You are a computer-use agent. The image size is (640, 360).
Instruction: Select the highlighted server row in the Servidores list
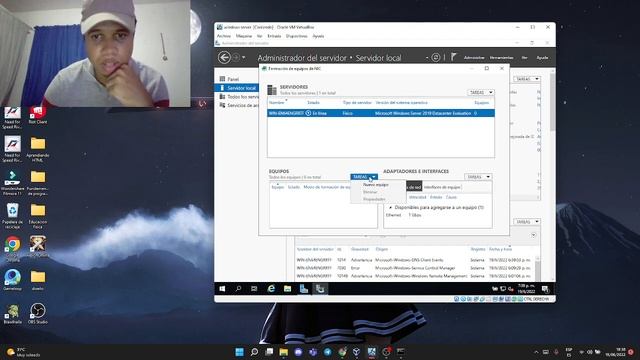pos(381,113)
